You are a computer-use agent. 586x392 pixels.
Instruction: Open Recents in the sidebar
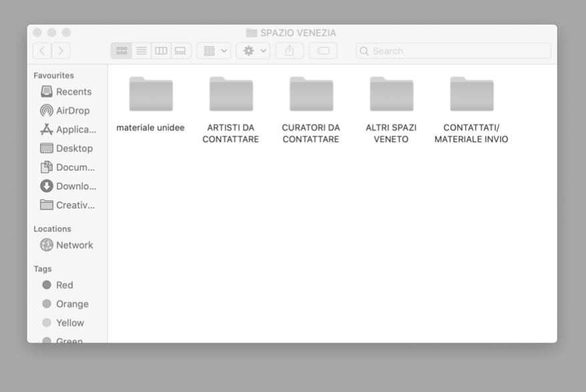click(66, 91)
